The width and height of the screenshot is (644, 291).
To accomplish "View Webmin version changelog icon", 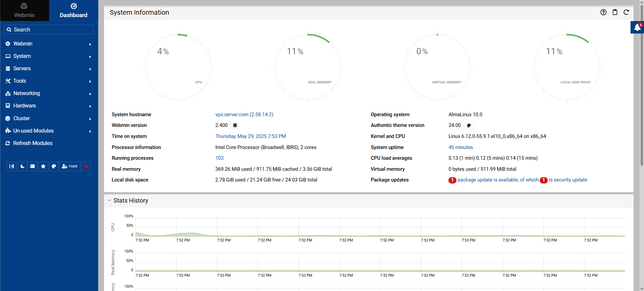I will point(235,126).
